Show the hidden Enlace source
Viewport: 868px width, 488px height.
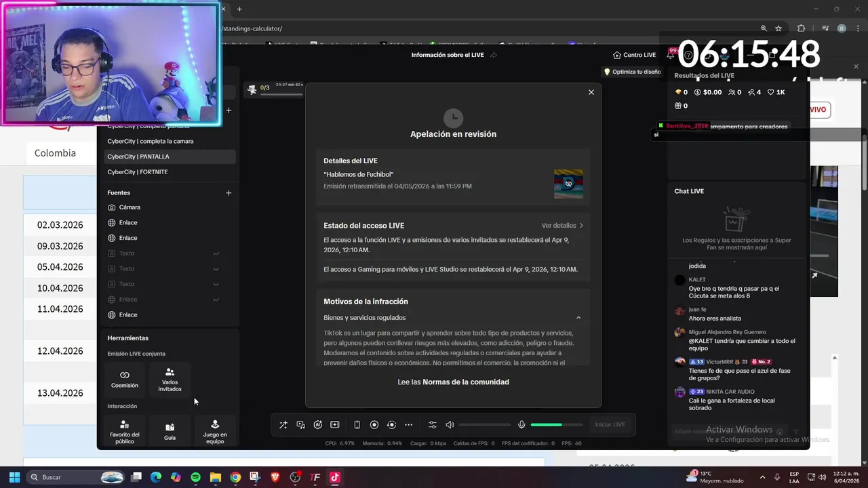pos(216,300)
